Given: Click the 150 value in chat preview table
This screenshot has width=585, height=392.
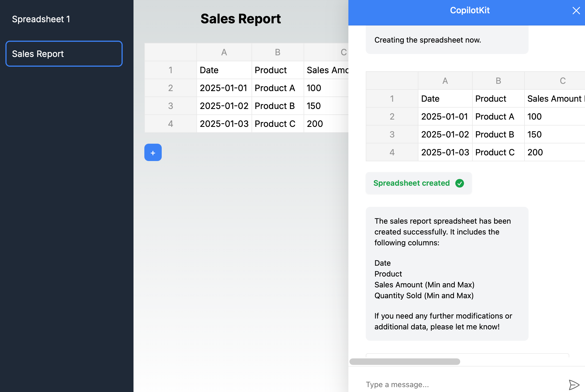Looking at the screenshot, I should (555, 134).
